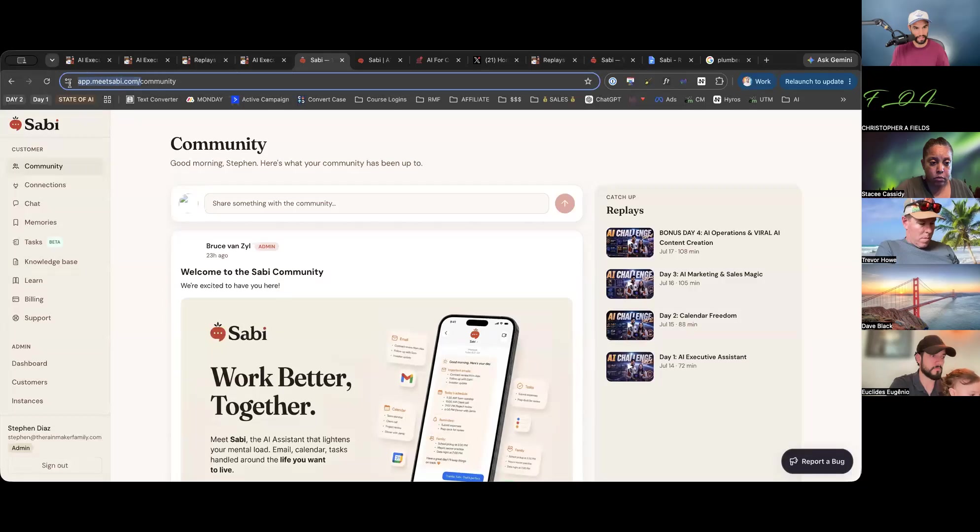This screenshot has height=532, width=980.
Task: Play Day 2 Calendar Freedom replay thumbnail
Action: point(630,325)
